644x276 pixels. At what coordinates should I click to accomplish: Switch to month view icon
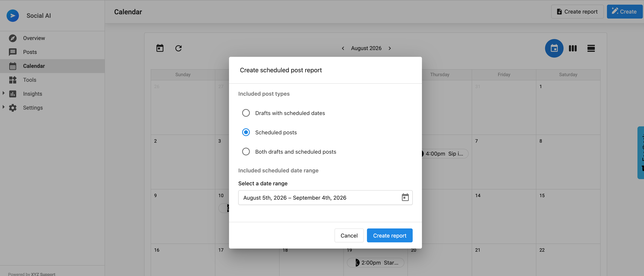[x=554, y=48]
